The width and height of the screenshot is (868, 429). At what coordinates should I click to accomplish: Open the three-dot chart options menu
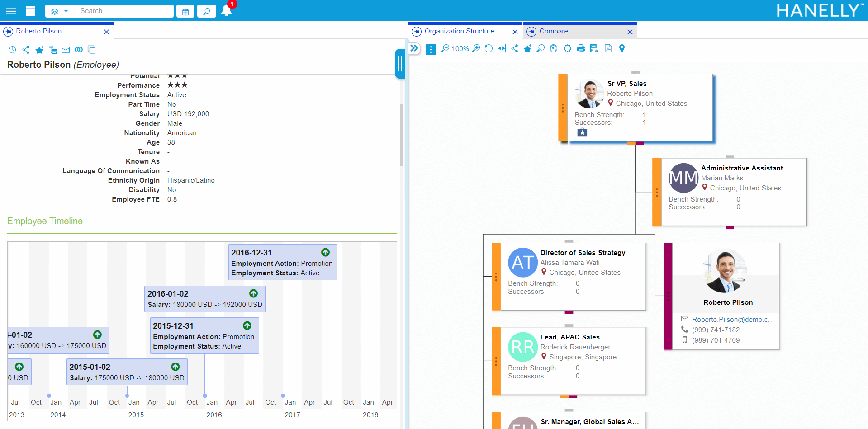click(431, 49)
